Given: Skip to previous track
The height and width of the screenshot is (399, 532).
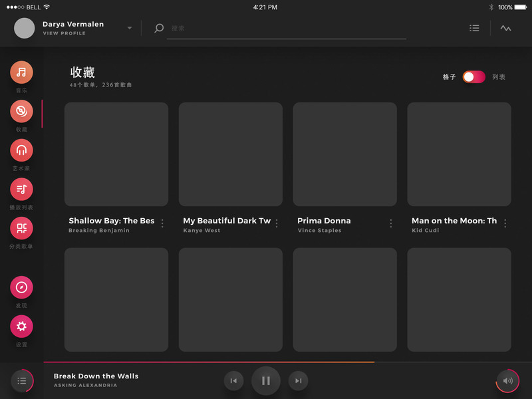Looking at the screenshot, I should 234,380.
